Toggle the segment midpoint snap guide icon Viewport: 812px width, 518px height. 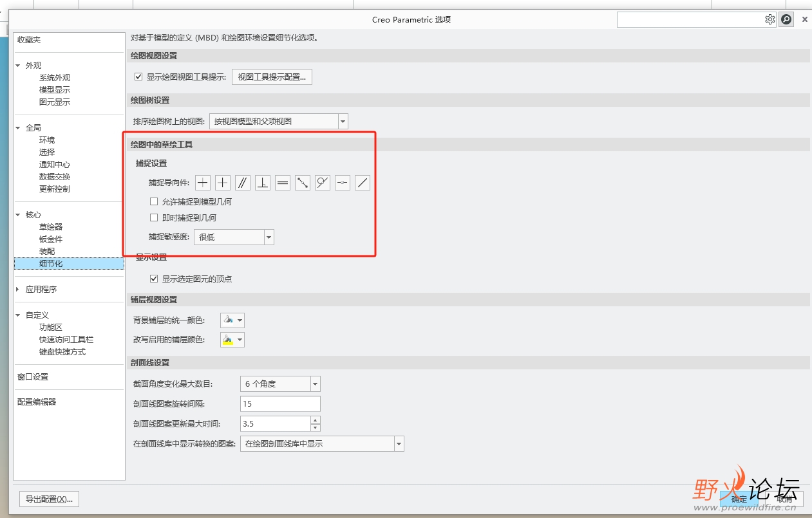click(303, 183)
